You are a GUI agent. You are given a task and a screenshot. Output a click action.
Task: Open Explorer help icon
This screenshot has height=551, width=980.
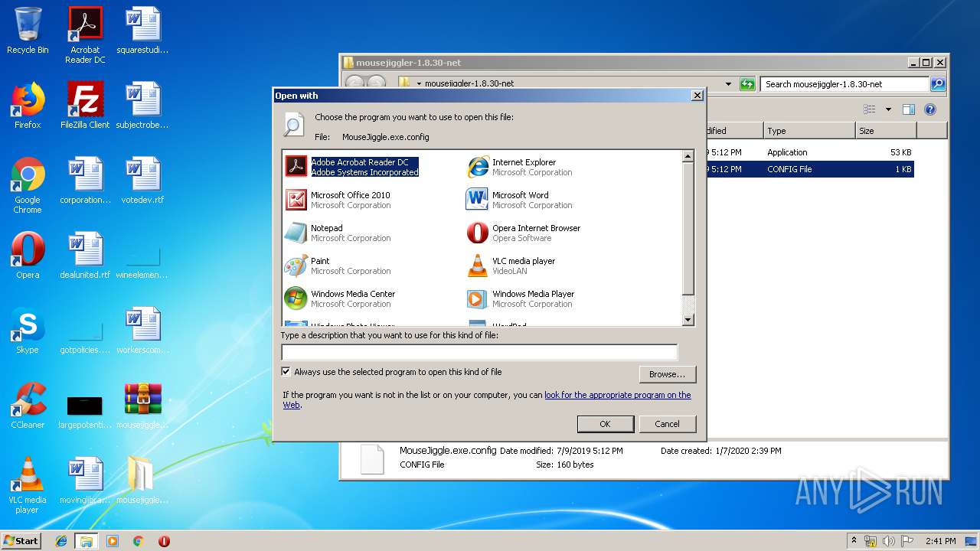(x=930, y=109)
